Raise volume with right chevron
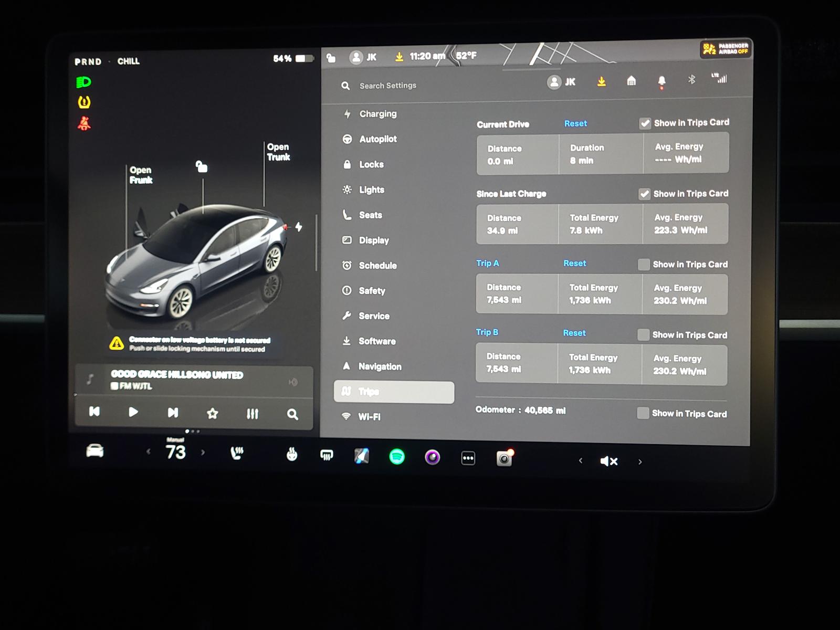The height and width of the screenshot is (630, 840). (640, 462)
